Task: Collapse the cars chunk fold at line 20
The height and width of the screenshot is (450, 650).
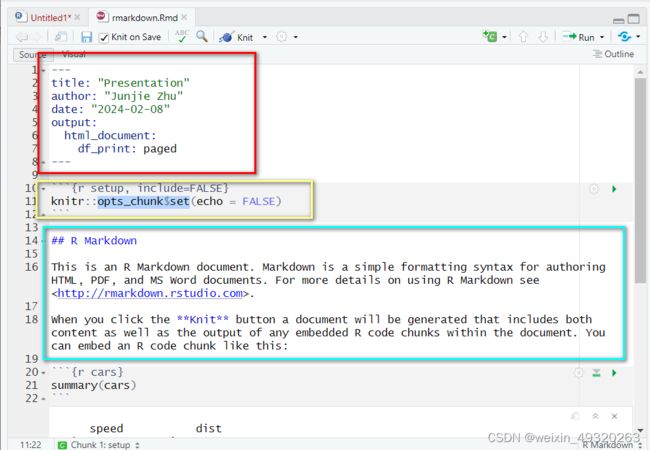Action: tap(43, 373)
